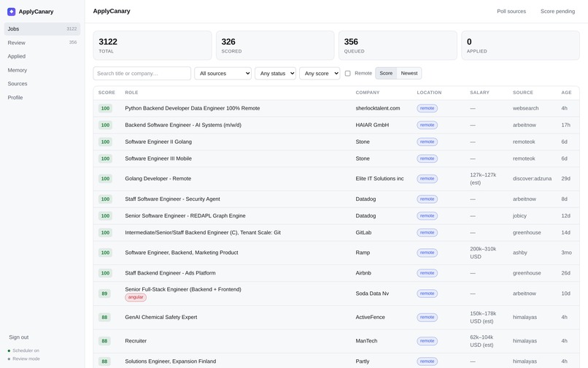Open Senior Software Engineer - REDAPL Graph Engine

[x=185, y=216]
